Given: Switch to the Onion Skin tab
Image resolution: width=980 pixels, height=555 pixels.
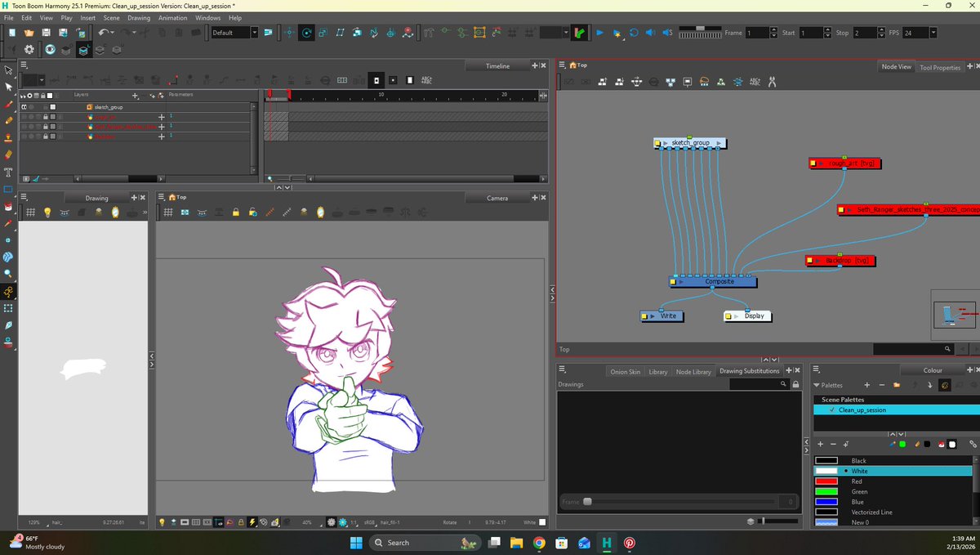Looking at the screenshot, I should (x=626, y=372).
